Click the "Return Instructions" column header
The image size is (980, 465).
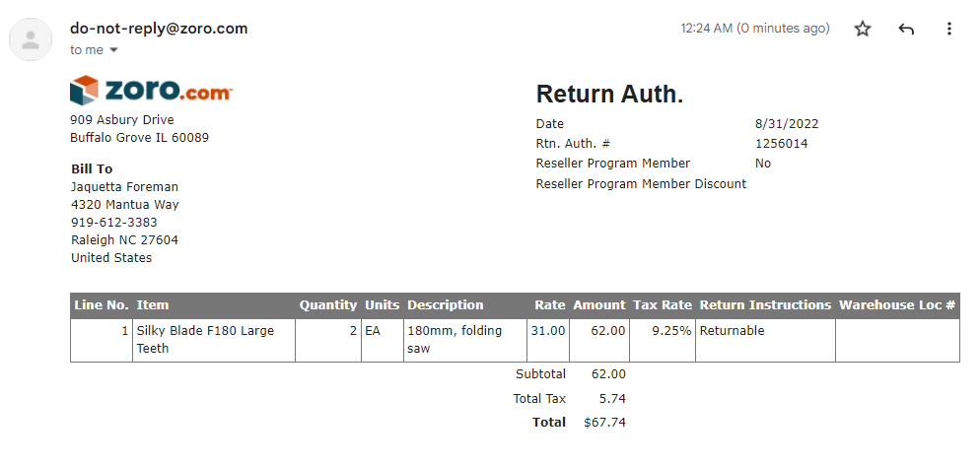click(765, 305)
